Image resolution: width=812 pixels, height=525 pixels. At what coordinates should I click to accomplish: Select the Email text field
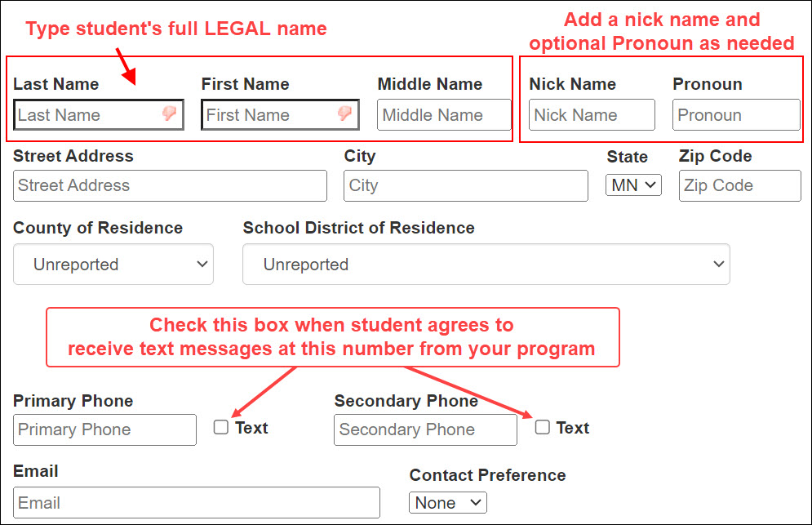(196, 503)
